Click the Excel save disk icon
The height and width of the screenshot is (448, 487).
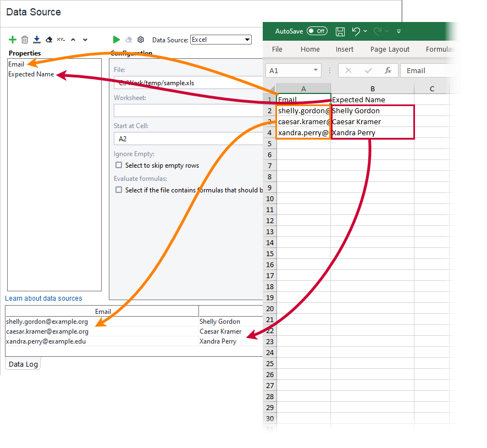tap(340, 31)
